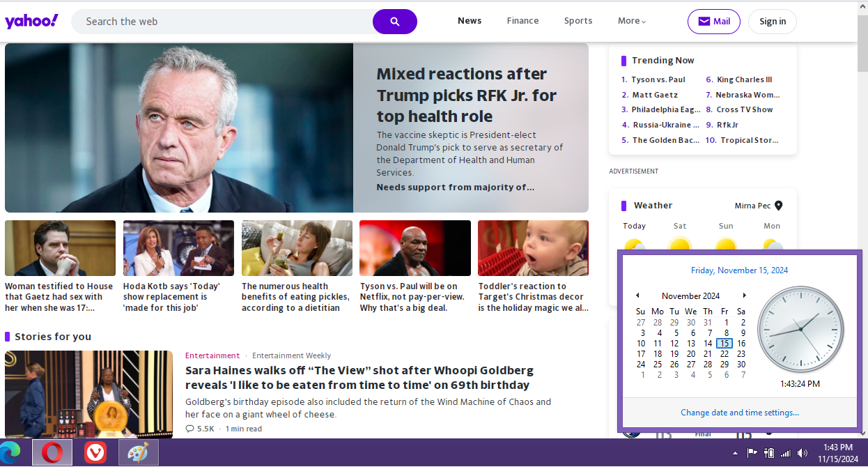The width and height of the screenshot is (868, 467).
Task: Open the numerous health benefits headline
Action: coord(295,297)
